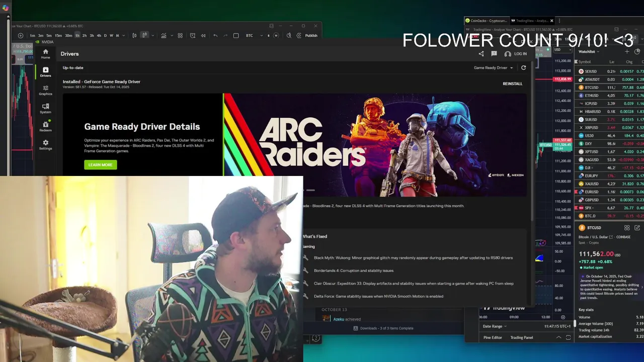Open Redeem section in NVIDIA sidebar
This screenshot has height=362, width=644.
[45, 126]
